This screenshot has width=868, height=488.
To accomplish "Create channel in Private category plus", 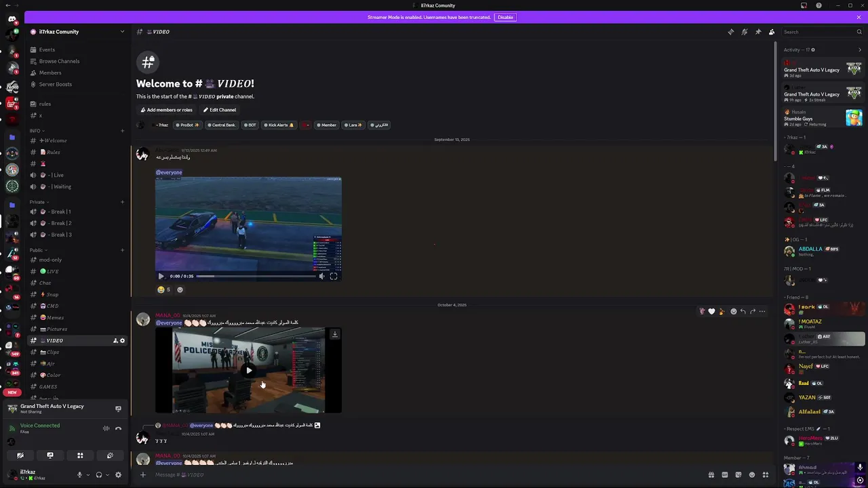I will tap(123, 202).
